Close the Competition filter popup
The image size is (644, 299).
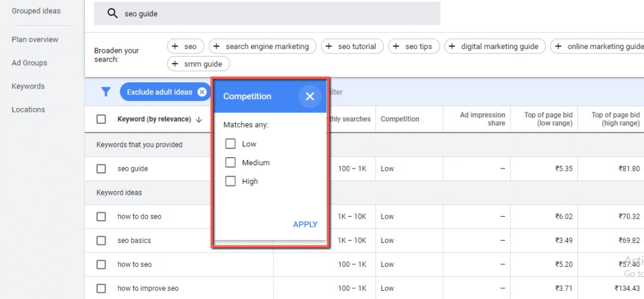tap(309, 97)
